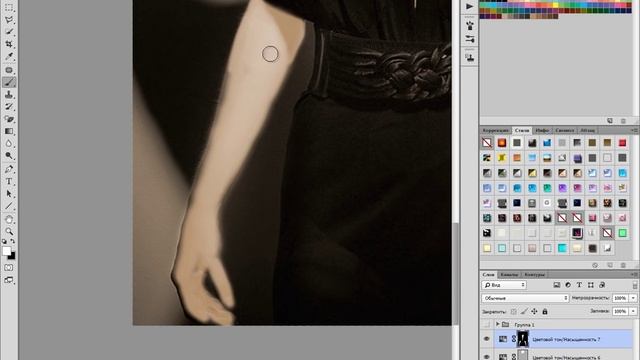The height and width of the screenshot is (360, 640).
Task: Filter layers by smart objects
Action: pyautogui.click(x=602, y=285)
